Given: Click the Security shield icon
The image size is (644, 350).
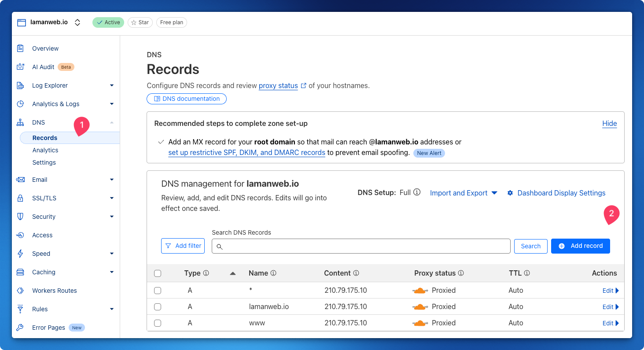Looking at the screenshot, I should tap(20, 217).
